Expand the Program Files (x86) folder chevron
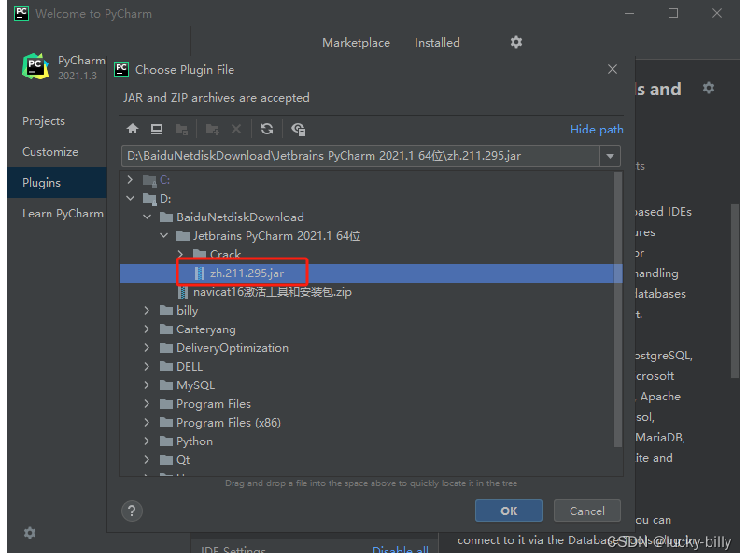The width and height of the screenshot is (747, 560). pyautogui.click(x=147, y=423)
